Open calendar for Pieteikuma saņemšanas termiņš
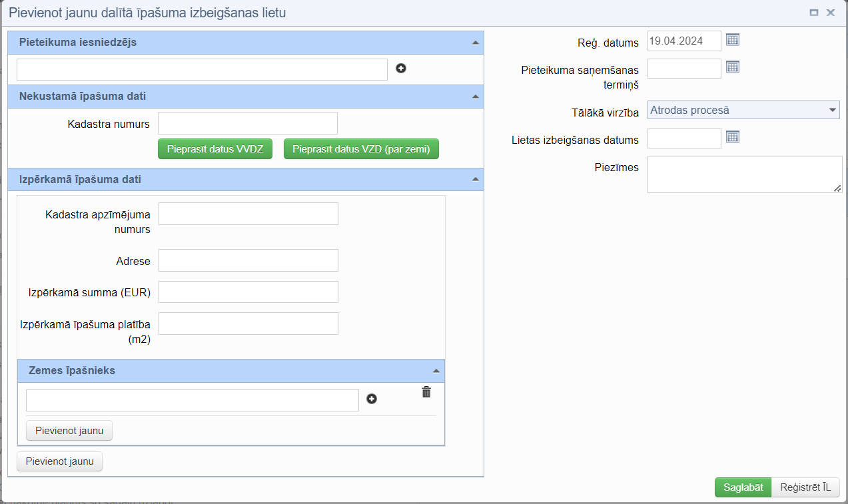 pyautogui.click(x=733, y=67)
